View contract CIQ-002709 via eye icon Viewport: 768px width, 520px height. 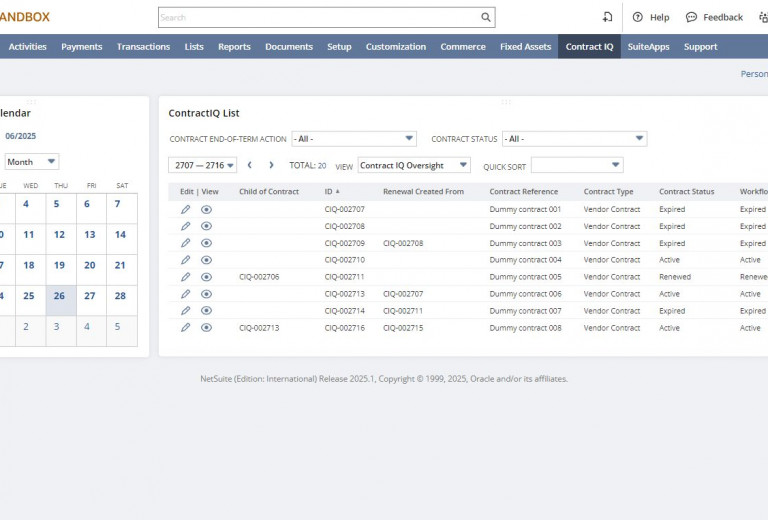(206, 243)
